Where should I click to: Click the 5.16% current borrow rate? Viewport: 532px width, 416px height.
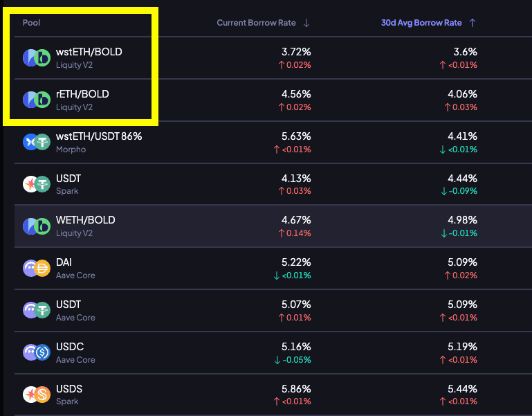296,346
